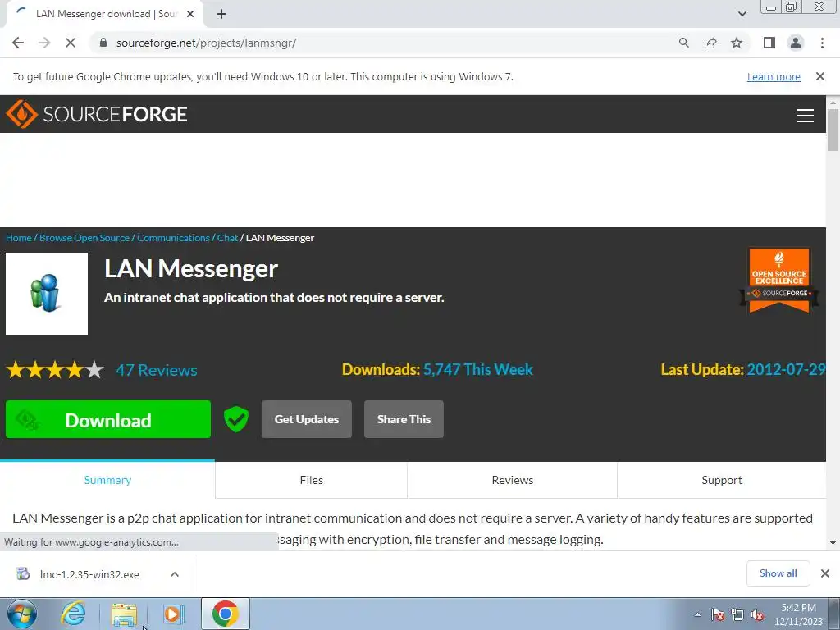
Task: Go to Home breadcrumb link
Action: click(19, 238)
